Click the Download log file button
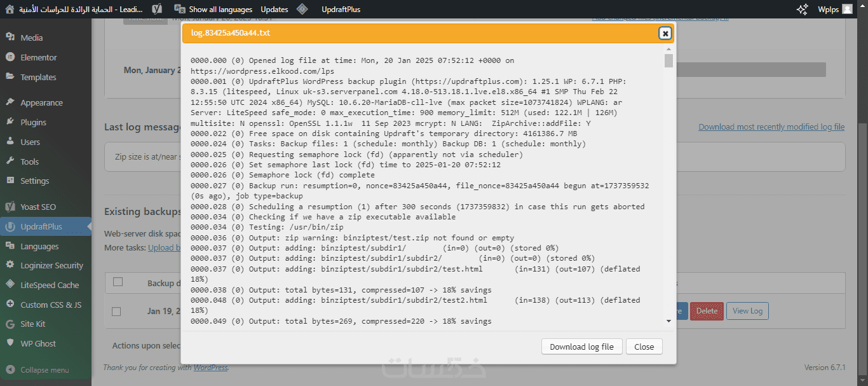Screen dimensions: 868x386 pyautogui.click(x=581, y=347)
